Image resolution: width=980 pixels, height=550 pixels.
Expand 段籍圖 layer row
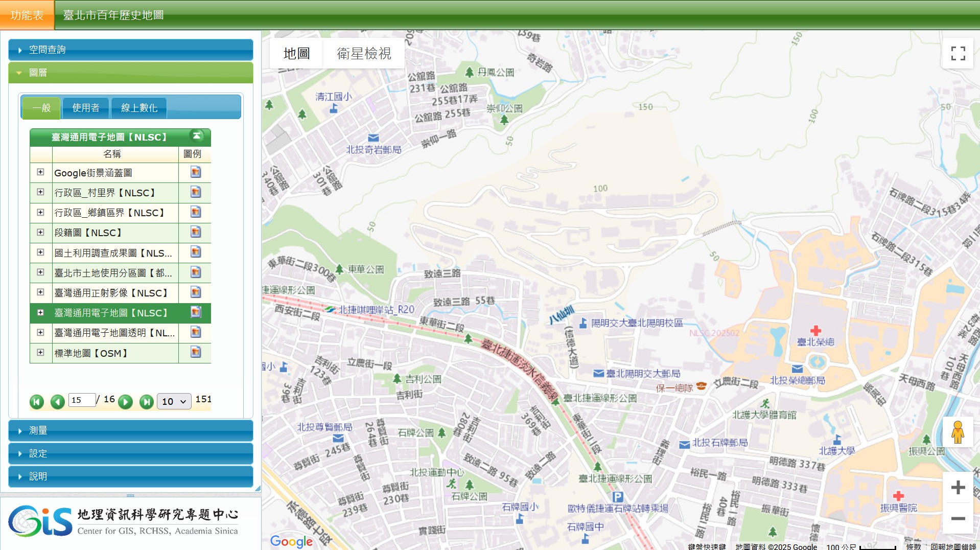click(40, 232)
